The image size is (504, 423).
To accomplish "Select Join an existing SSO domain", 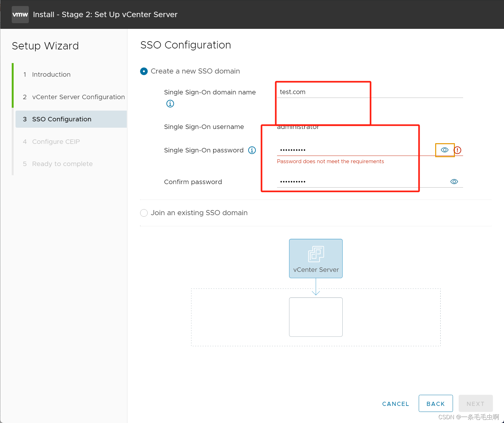I will click(144, 213).
